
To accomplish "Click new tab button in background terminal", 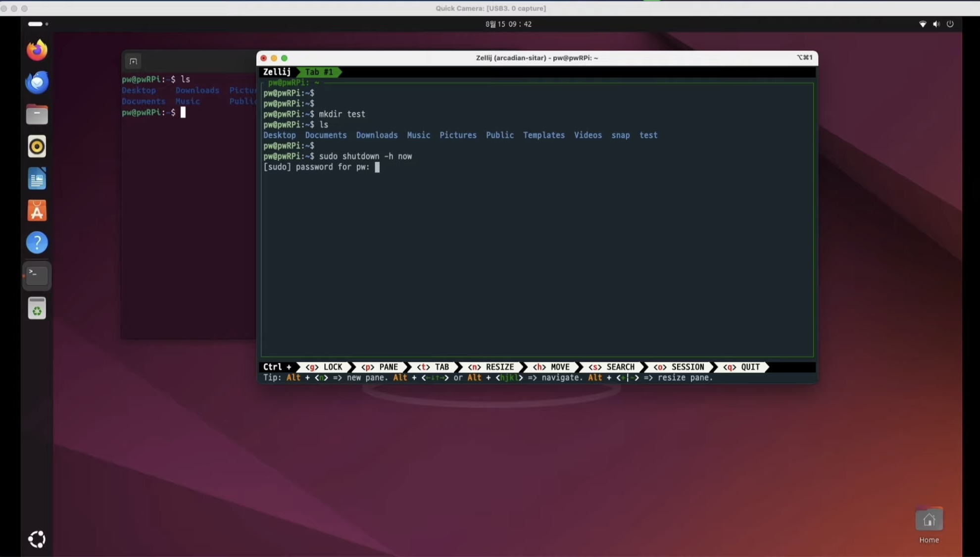I will pyautogui.click(x=133, y=61).
